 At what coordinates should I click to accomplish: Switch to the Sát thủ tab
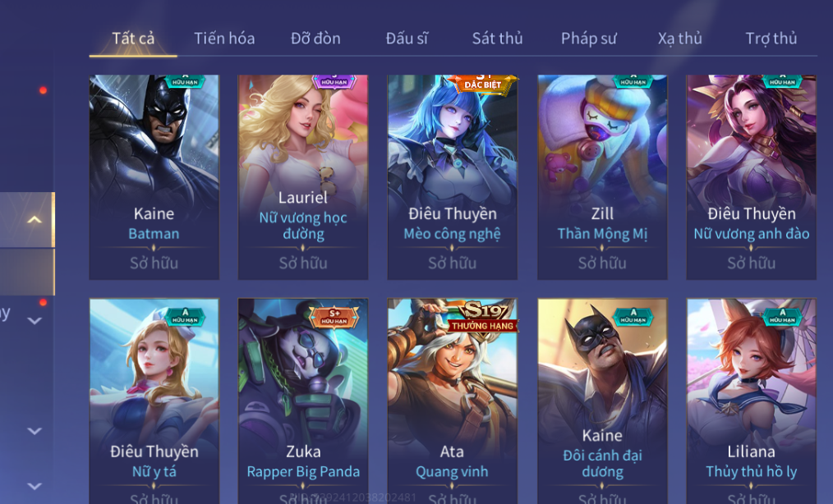pyautogui.click(x=497, y=39)
